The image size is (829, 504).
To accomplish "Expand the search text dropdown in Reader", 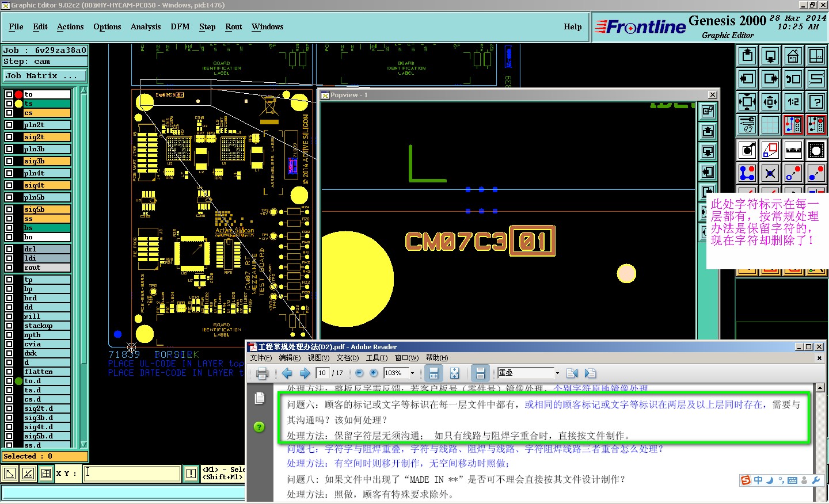I will click(x=557, y=373).
